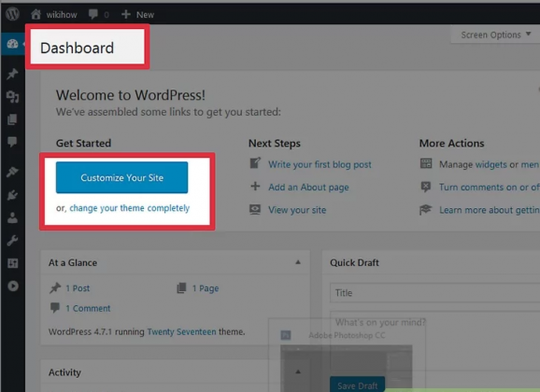Open the Media library sidebar icon
This screenshot has width=540, height=392.
pyautogui.click(x=12, y=97)
